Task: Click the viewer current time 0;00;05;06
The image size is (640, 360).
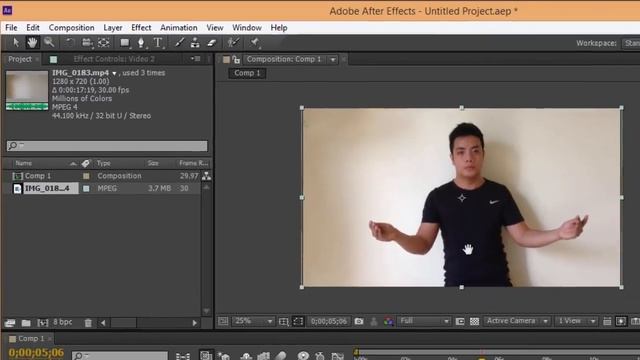Action: [x=329, y=321]
